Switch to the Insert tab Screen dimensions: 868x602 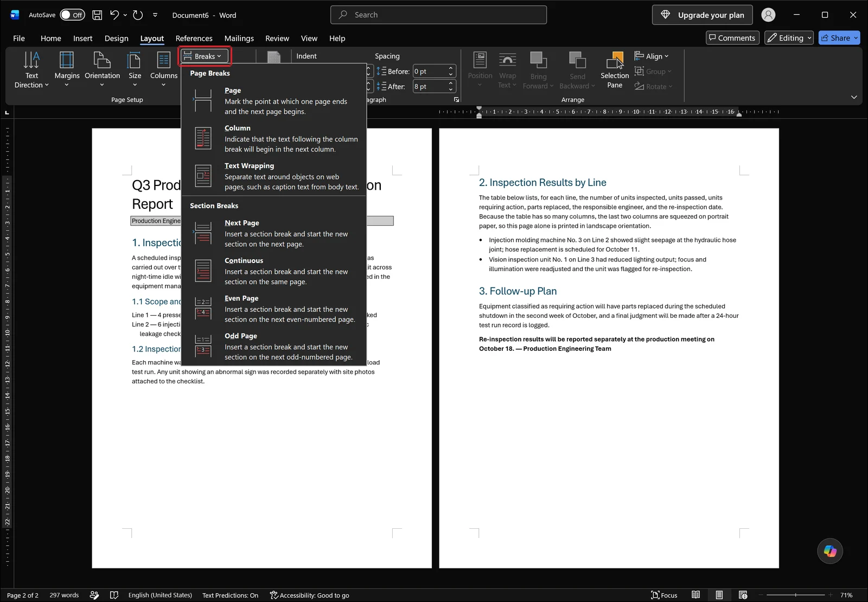(82, 39)
